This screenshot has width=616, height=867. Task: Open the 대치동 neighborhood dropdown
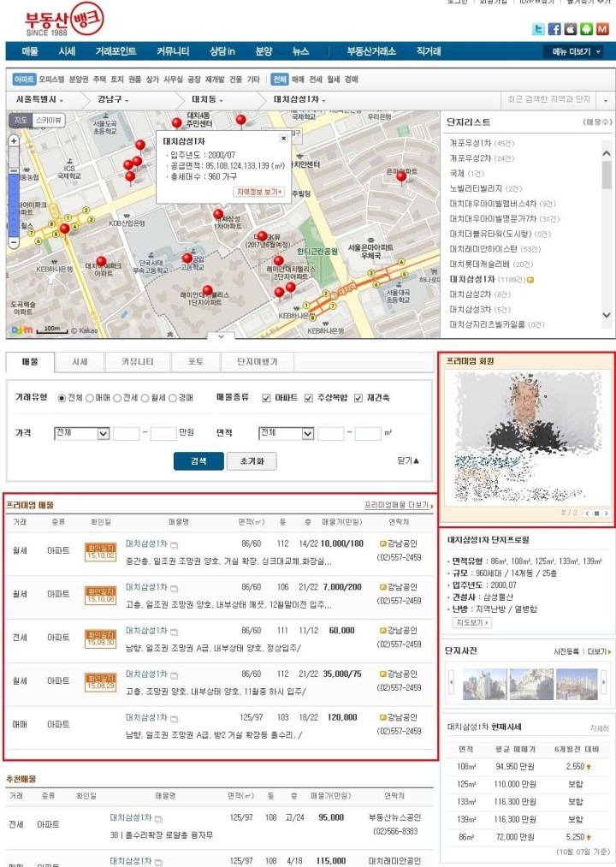(207, 99)
